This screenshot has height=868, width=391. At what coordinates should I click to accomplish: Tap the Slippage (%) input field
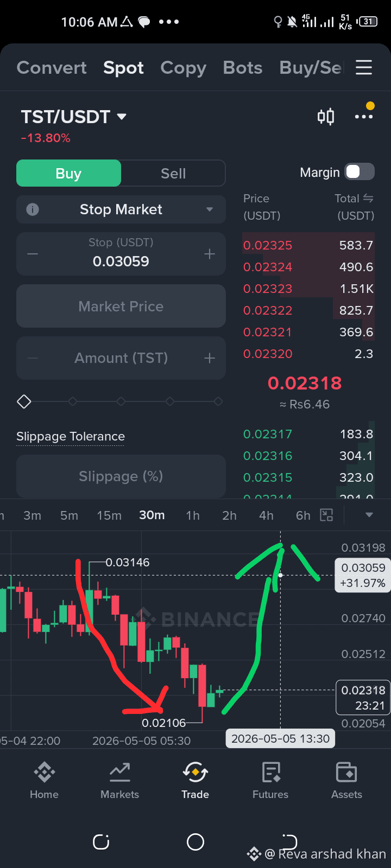tap(121, 476)
